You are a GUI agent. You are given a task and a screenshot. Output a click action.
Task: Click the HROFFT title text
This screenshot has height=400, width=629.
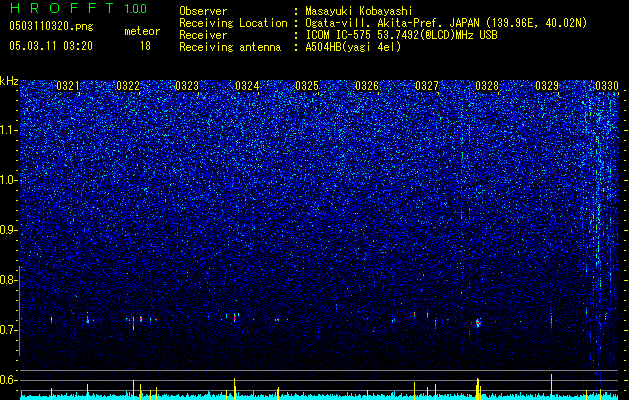(x=62, y=8)
